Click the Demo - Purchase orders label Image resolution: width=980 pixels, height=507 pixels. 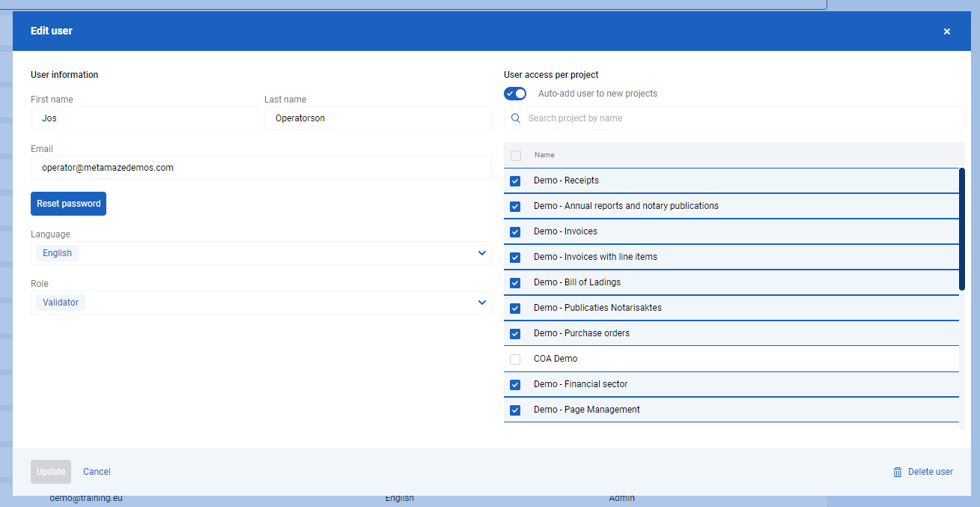(582, 333)
